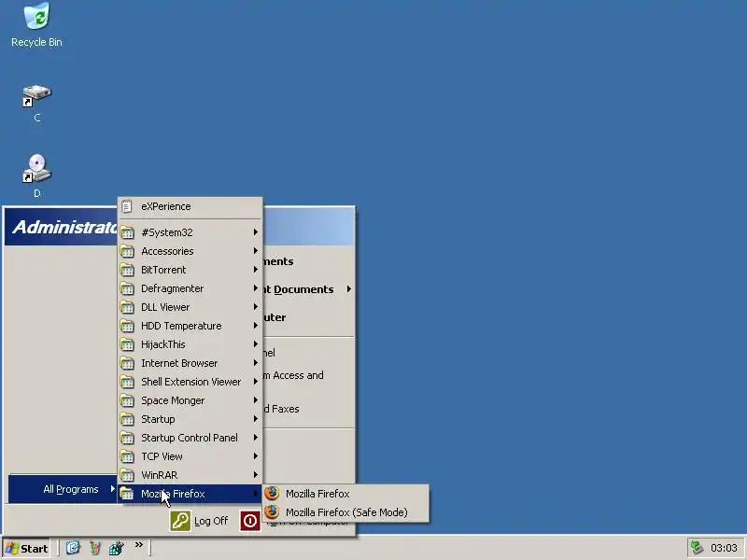Image resolution: width=747 pixels, height=560 pixels.
Task: Click the Mozilla Firefox folder icon in programs list
Action: (x=127, y=494)
